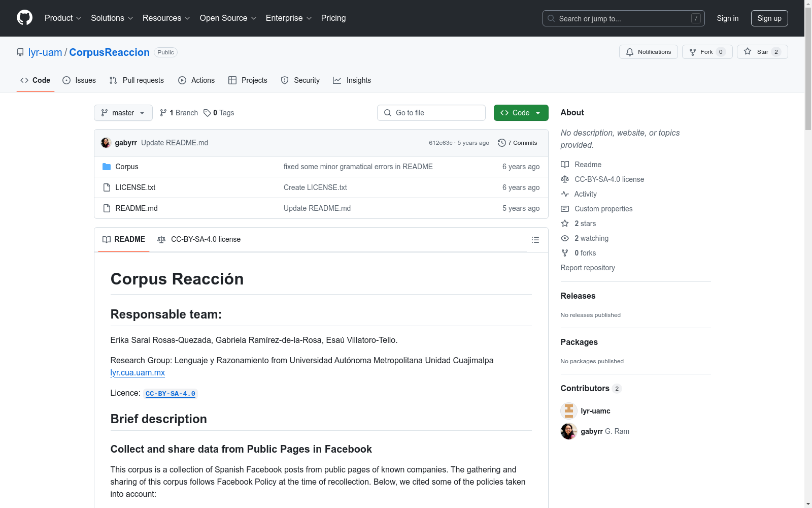Open the Releases section heading
Screen dimensions: 812x508
point(578,296)
